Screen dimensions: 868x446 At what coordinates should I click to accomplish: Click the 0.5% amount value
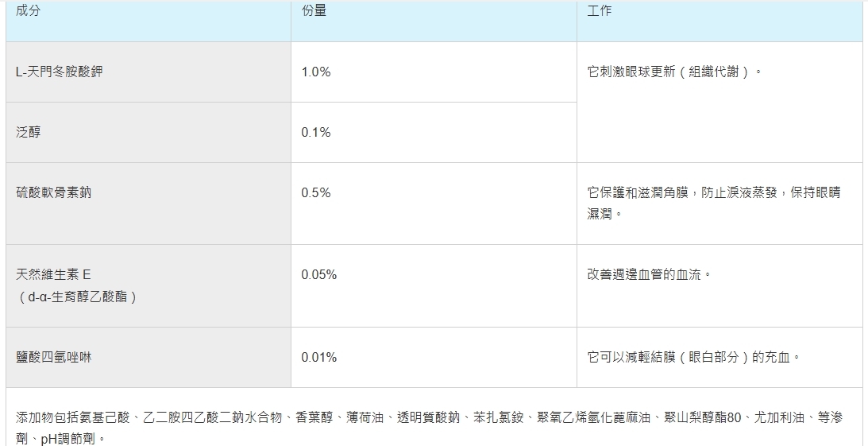click(316, 193)
